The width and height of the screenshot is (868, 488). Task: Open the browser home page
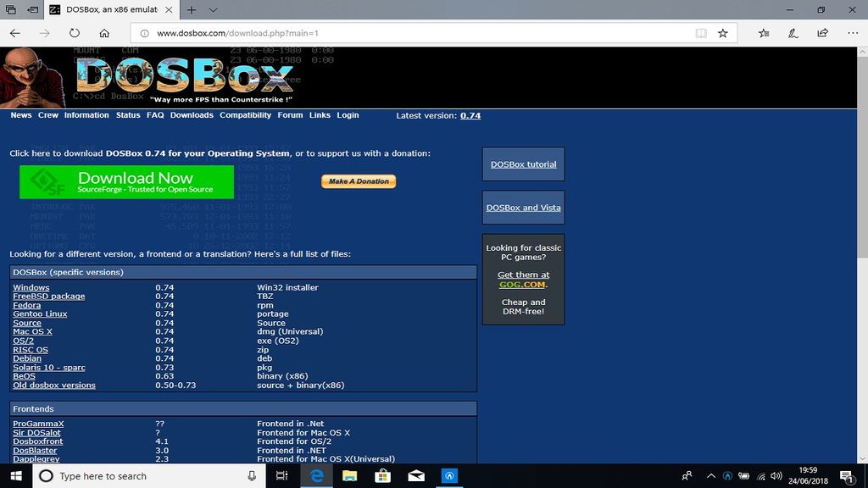pos(103,33)
